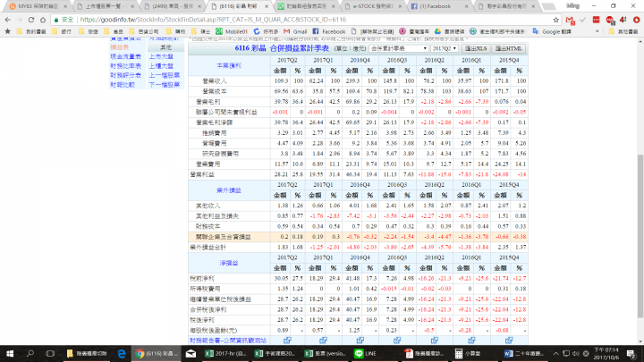Open the Mail app from the taskbar
The width and height of the screenshot is (644, 362).
point(191,353)
